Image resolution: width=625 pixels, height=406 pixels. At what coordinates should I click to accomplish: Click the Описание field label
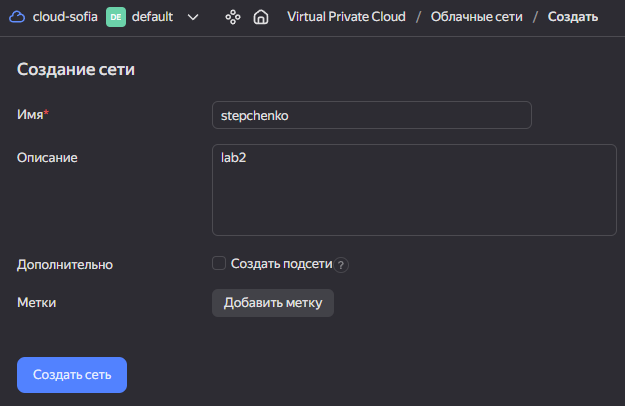[x=47, y=158]
